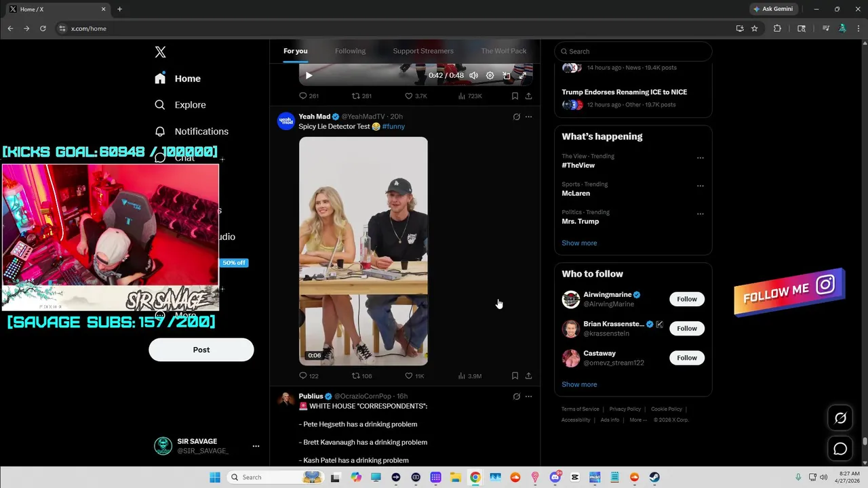
Task: Click the Grok icon on Yeah Mad post
Action: pyautogui.click(x=516, y=117)
